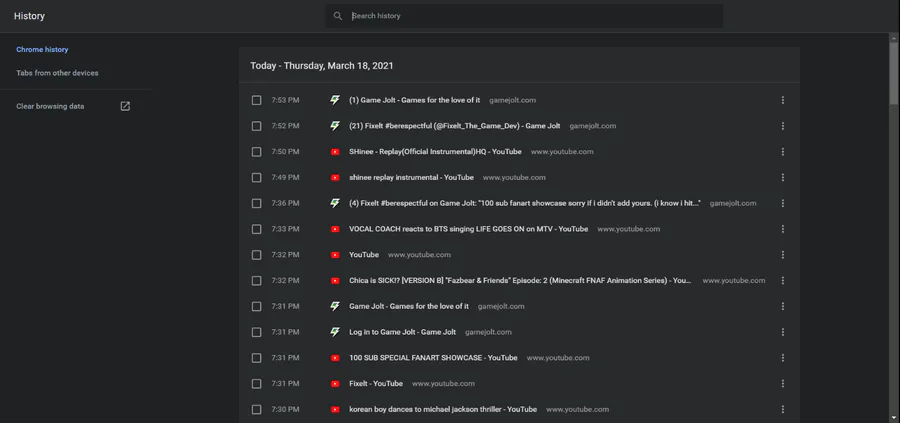Click Game Jolt favicon for 7:53 PM entry
Screen dimensions: 900x423
tap(335, 100)
